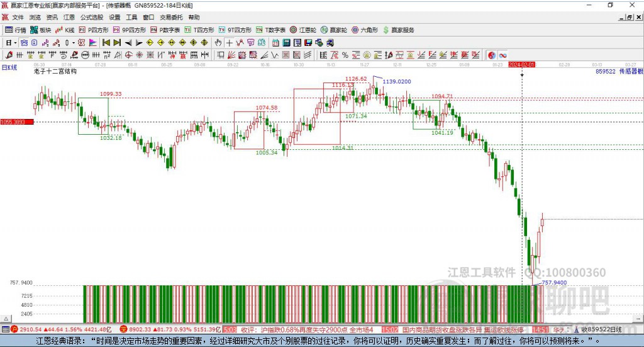Screen dimensions: 644x347
Task: Select the crosshair cursor tool
Action: click(x=230, y=43)
